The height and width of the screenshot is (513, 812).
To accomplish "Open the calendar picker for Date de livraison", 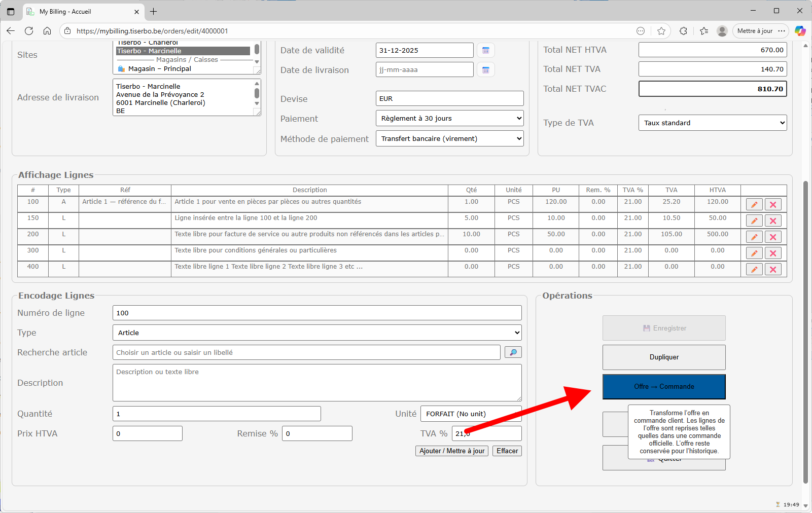I will click(x=485, y=70).
